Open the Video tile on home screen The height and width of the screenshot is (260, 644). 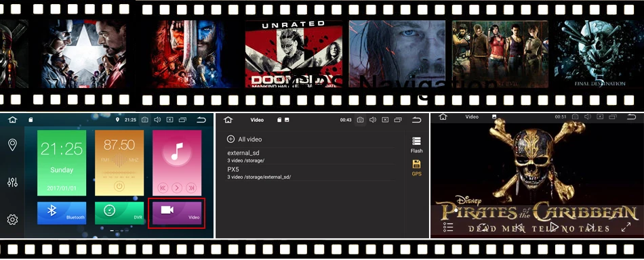click(177, 213)
